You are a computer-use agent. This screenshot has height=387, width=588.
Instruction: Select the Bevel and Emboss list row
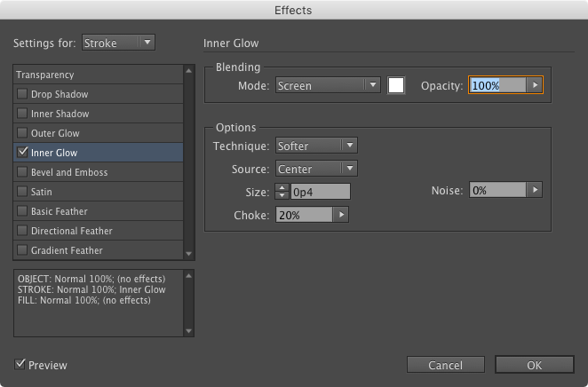click(x=99, y=171)
